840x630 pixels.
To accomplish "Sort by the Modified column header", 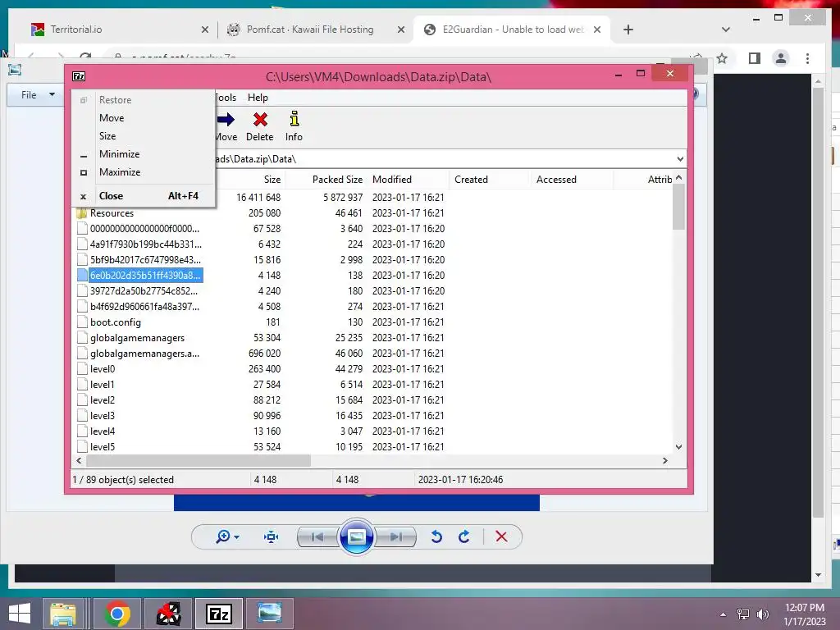I will [392, 180].
